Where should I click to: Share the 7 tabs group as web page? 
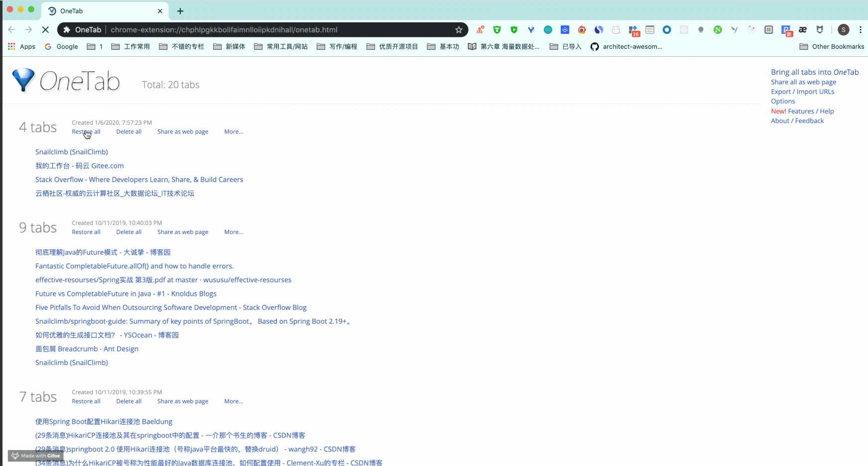click(183, 401)
